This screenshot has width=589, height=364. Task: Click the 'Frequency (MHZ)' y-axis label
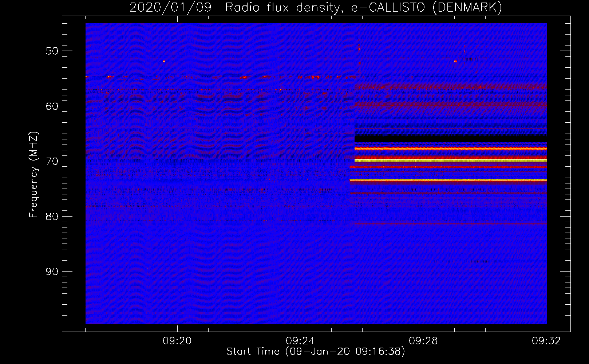[33, 175]
